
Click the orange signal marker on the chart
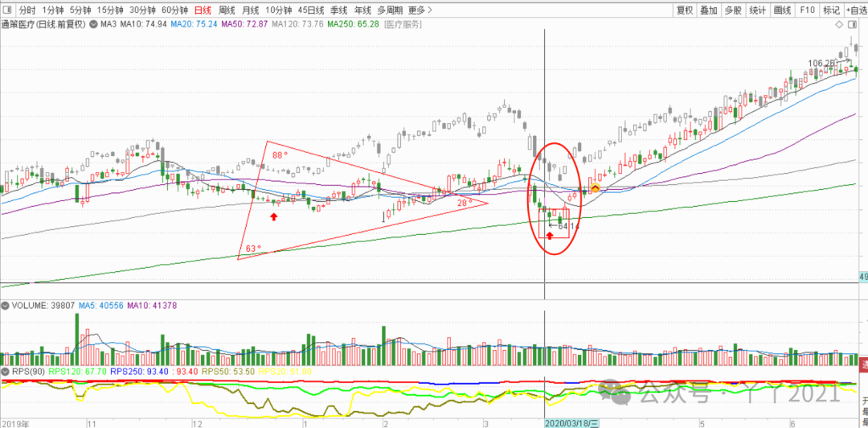(595, 188)
